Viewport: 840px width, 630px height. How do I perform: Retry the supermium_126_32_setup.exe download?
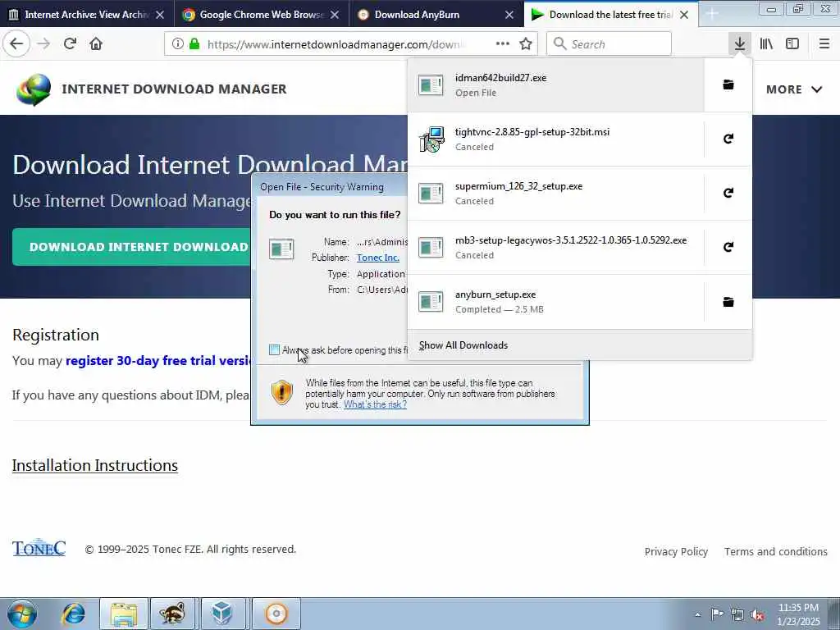[728, 193]
